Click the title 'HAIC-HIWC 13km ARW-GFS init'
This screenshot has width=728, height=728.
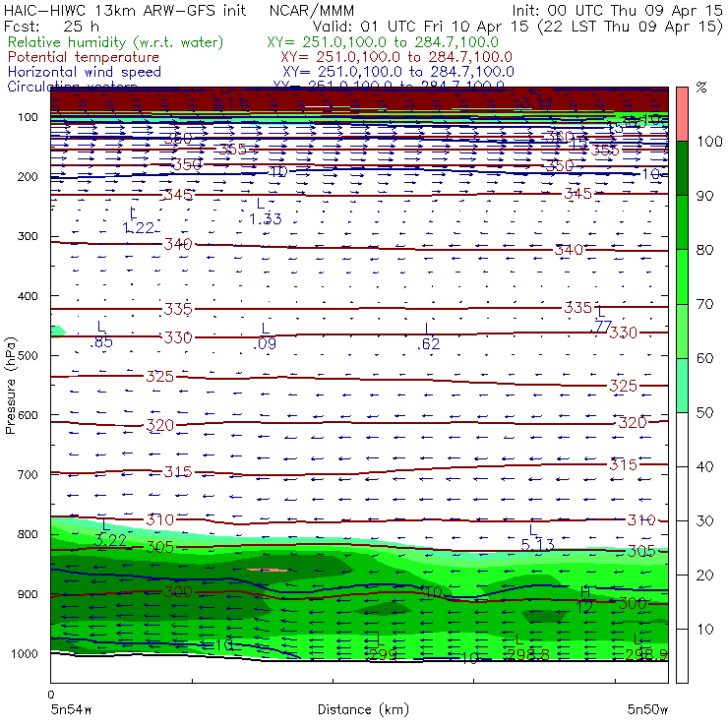click(125, 10)
